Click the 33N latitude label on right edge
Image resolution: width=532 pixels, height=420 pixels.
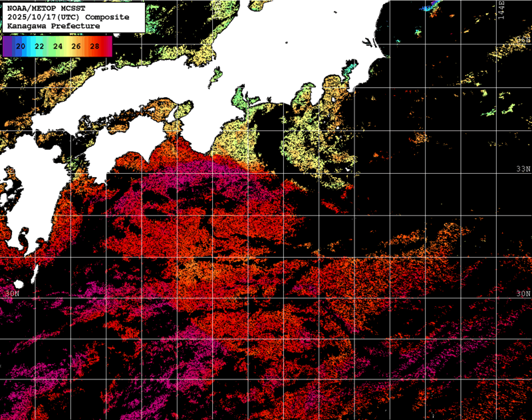523,170
